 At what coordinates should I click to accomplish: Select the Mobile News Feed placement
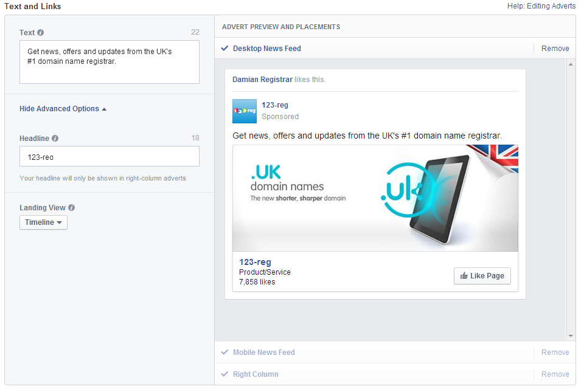[x=264, y=352]
